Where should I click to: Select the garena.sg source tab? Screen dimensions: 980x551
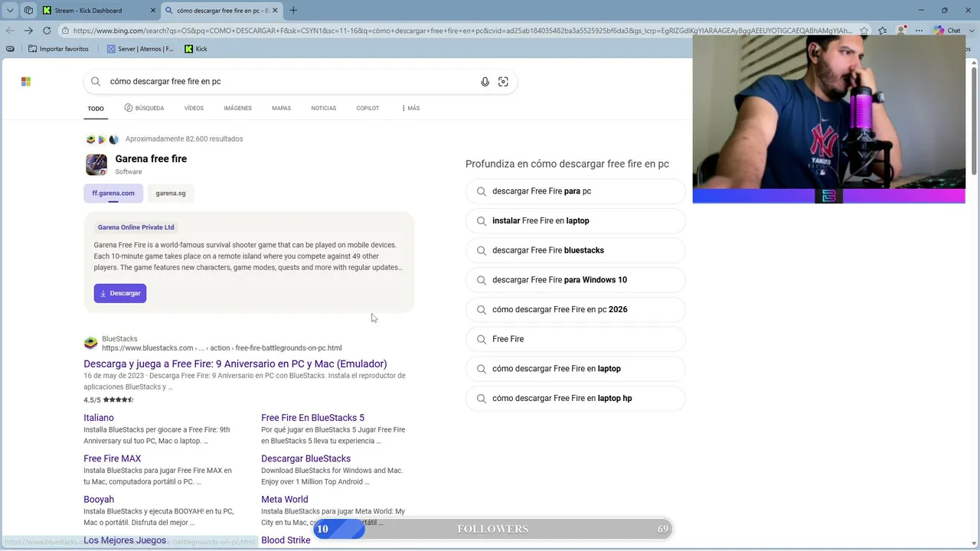[171, 193]
